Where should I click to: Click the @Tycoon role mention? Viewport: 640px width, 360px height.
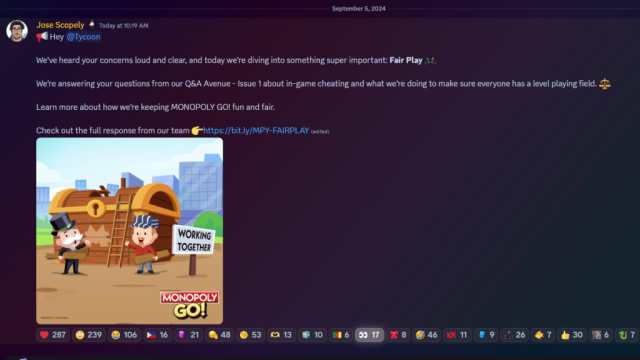click(x=84, y=37)
